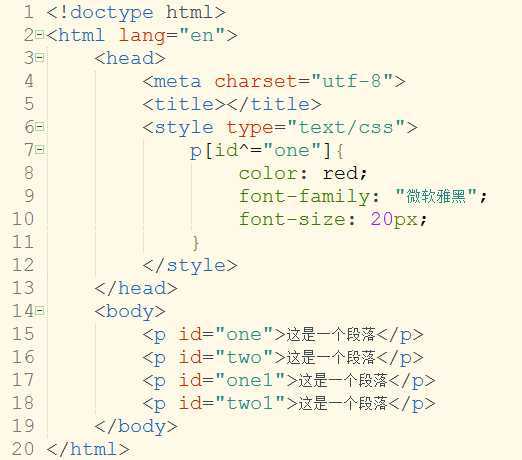Click line number 20 in the gutter
This screenshot has height=460, width=522.
pyautogui.click(x=23, y=448)
